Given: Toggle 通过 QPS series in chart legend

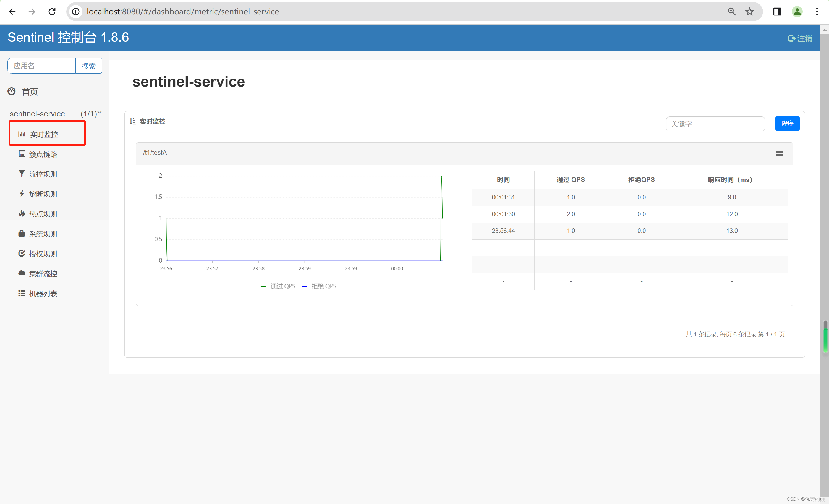Looking at the screenshot, I should 278,286.
